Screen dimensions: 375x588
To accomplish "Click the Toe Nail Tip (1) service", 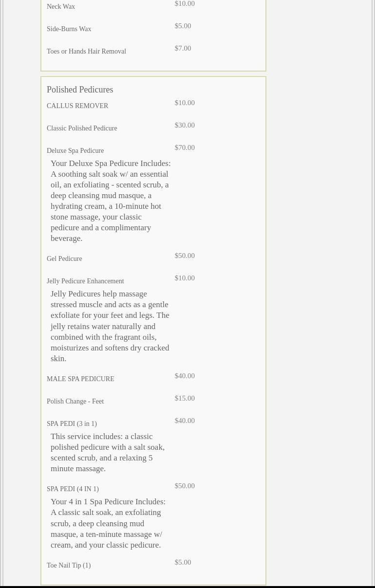I will tap(69, 566).
